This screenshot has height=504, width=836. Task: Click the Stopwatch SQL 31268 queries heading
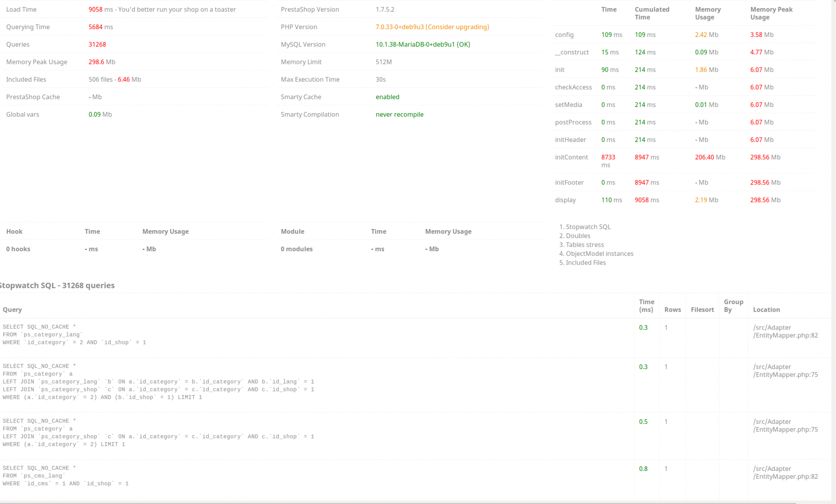tap(57, 286)
